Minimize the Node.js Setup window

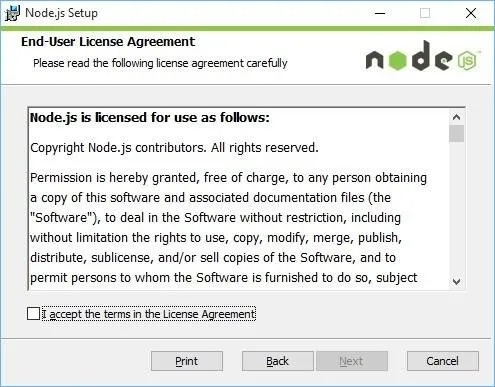[x=380, y=13]
